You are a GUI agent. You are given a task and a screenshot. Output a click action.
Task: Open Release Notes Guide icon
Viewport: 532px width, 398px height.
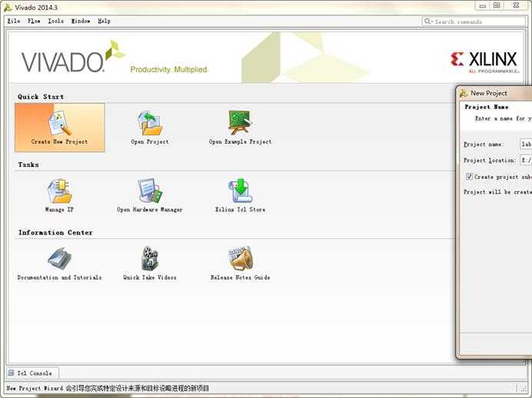[240, 258]
